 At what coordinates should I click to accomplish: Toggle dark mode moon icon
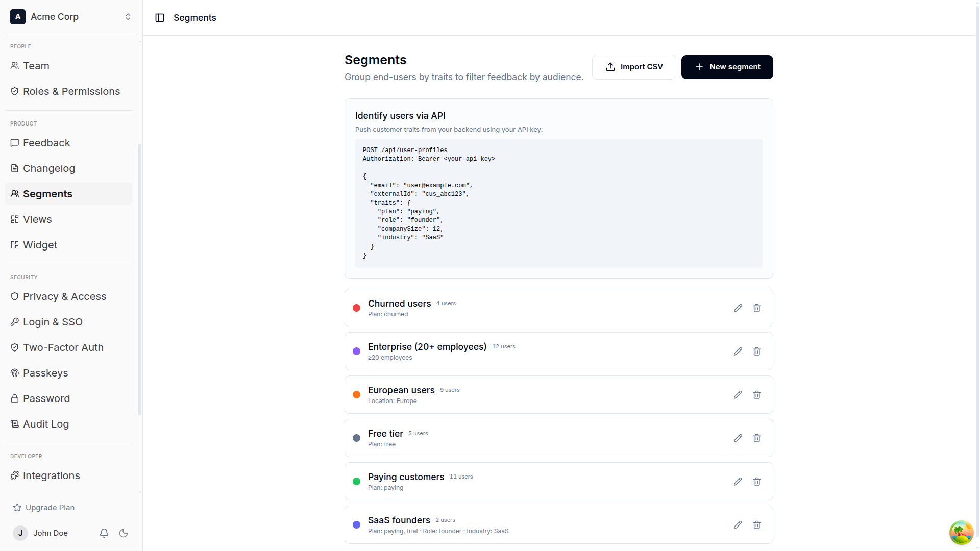tap(124, 533)
